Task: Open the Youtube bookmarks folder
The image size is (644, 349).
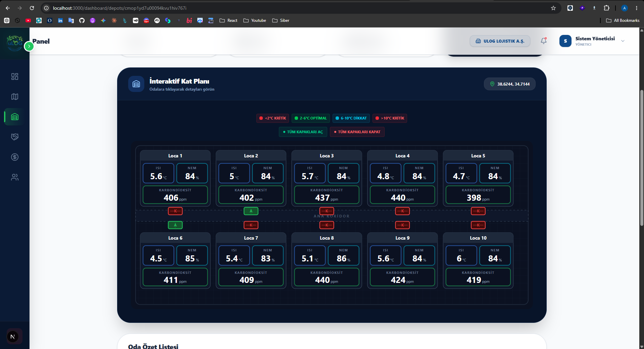Action: tap(255, 20)
